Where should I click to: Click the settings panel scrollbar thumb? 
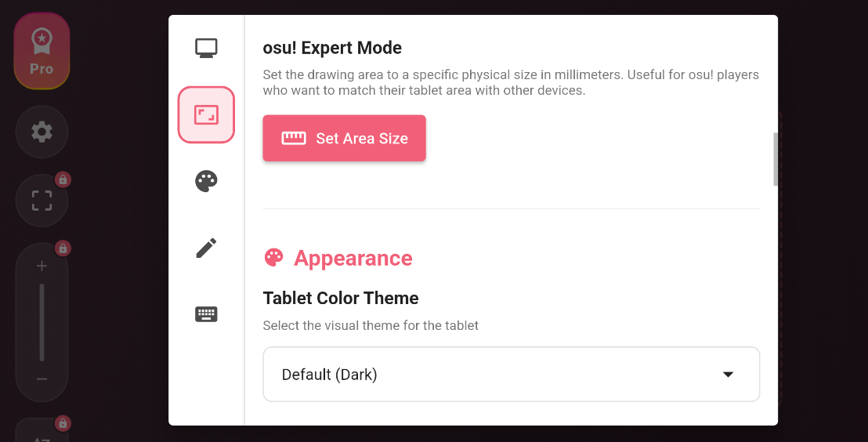coord(776,159)
